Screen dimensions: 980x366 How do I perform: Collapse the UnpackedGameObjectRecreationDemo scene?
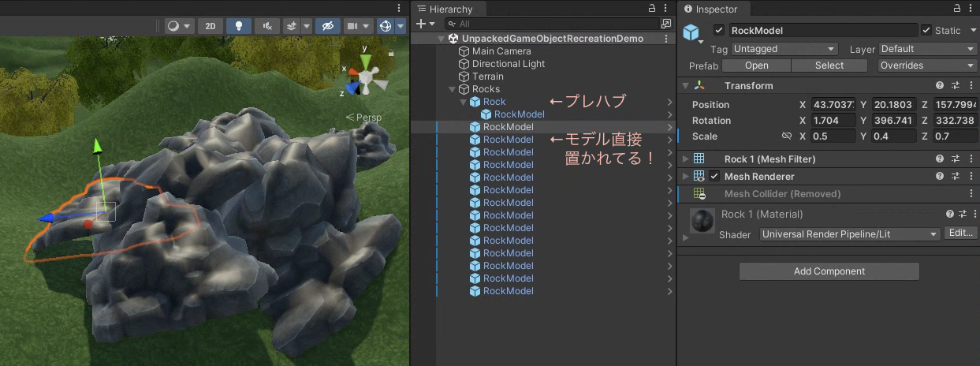click(x=442, y=39)
